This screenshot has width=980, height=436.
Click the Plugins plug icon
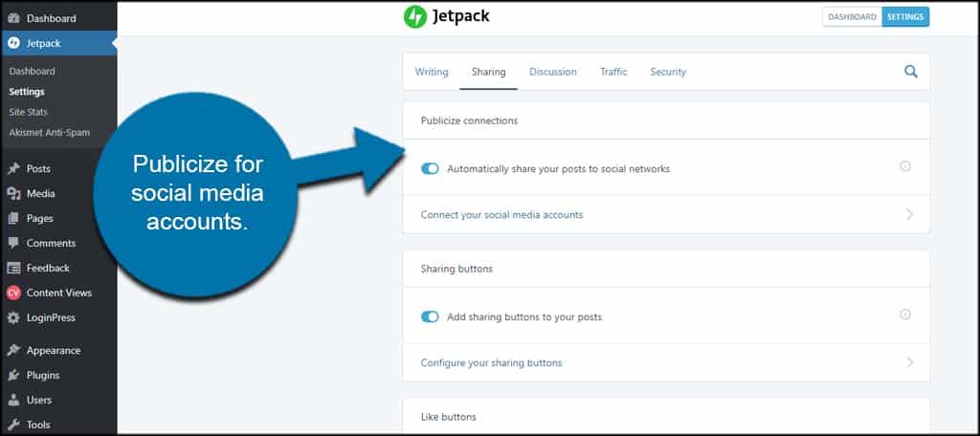pos(13,376)
